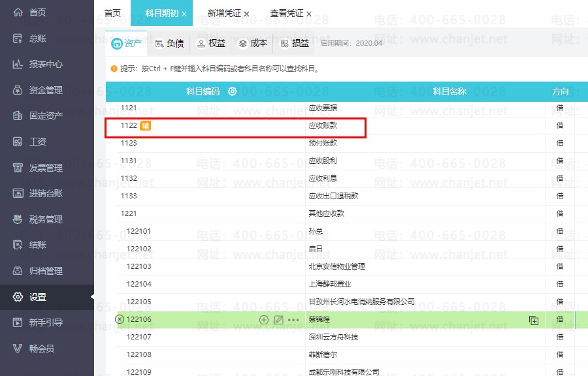588x376 pixels.
Task: Open 发票管理 invoice icon
Action: (18, 167)
